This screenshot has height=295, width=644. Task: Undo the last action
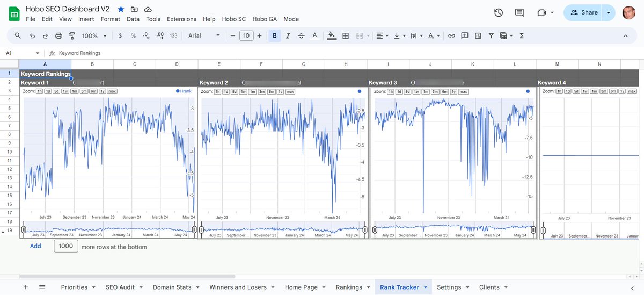pyautogui.click(x=32, y=35)
